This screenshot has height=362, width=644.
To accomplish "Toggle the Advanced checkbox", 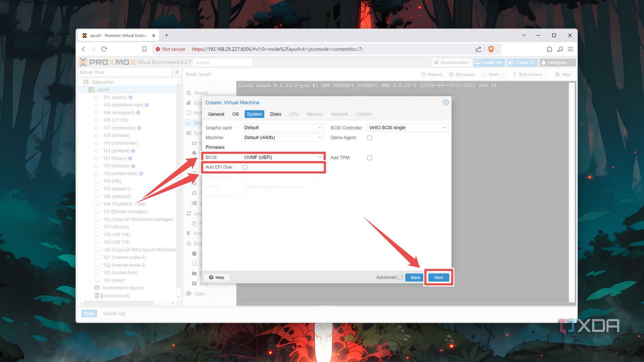I will click(400, 277).
